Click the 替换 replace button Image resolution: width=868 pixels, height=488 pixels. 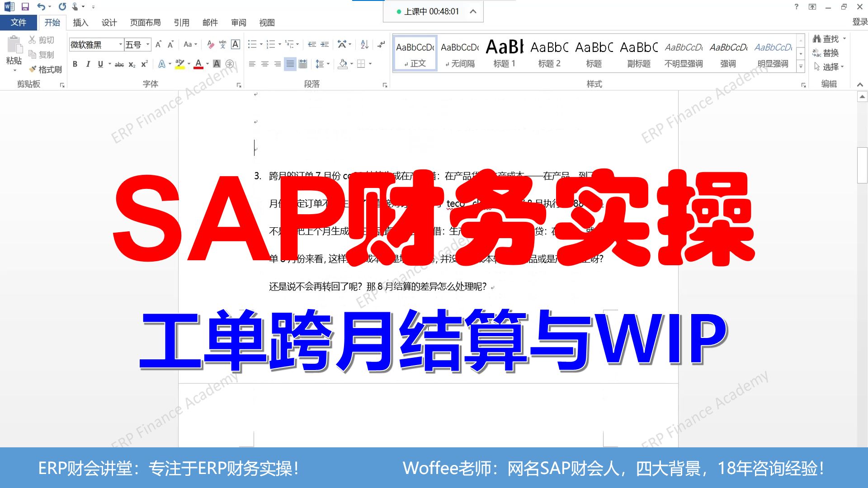pyautogui.click(x=826, y=53)
